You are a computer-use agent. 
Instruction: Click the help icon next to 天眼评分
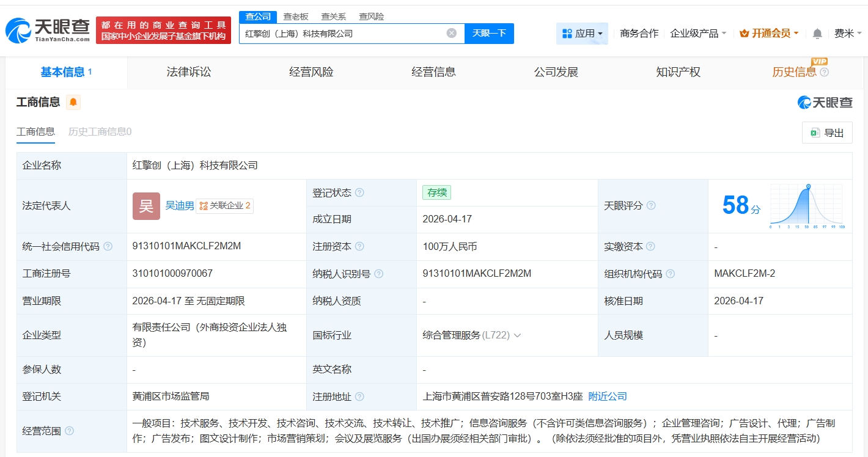coord(651,206)
